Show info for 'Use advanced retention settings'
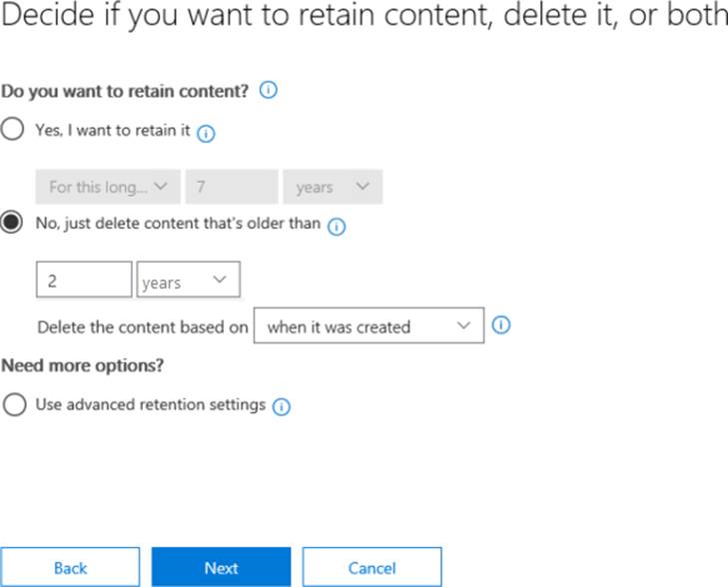The height and width of the screenshot is (587, 728). coord(282,407)
